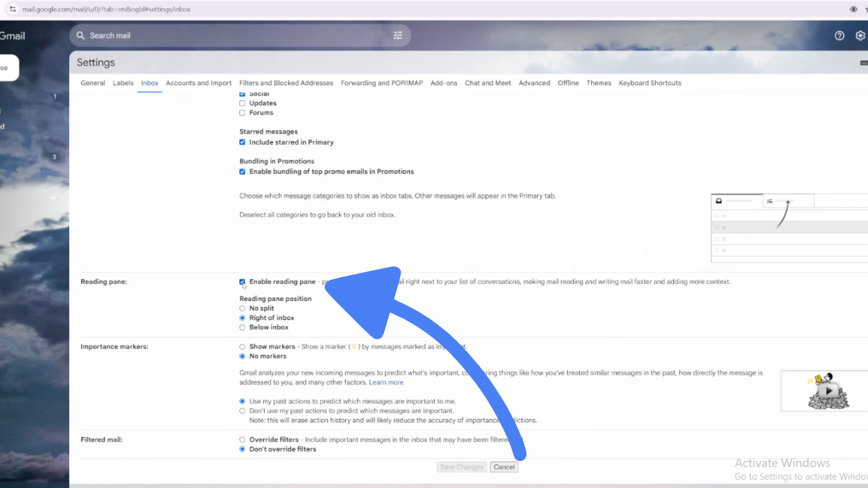Select the Inbox settings tab
This screenshot has width=868, height=488.
click(150, 83)
